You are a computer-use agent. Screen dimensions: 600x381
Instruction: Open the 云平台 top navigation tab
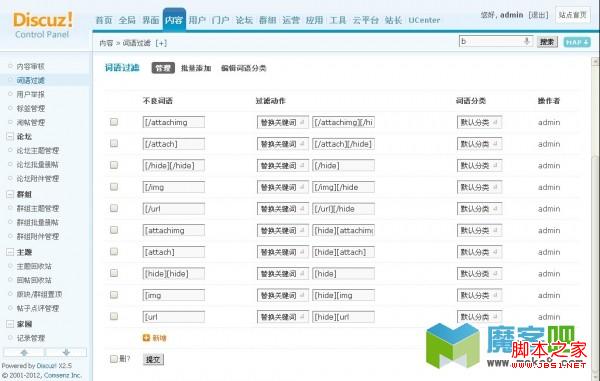click(365, 20)
